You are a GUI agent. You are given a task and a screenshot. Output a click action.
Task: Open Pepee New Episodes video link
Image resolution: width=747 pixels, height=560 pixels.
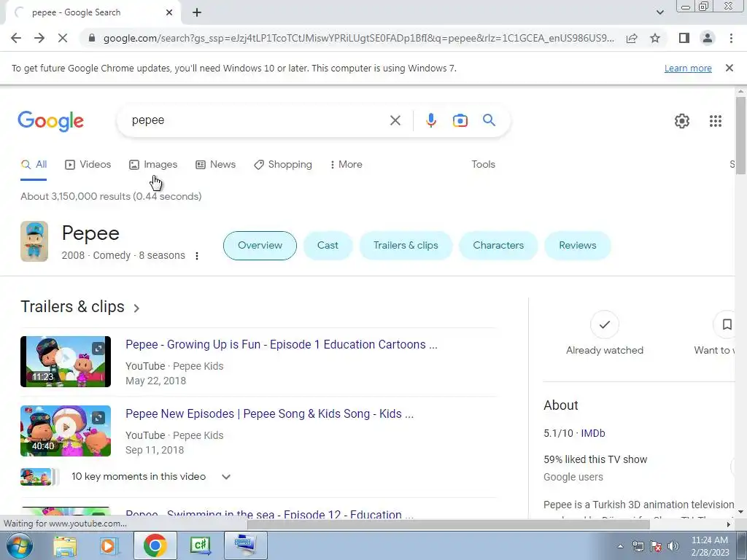point(269,414)
